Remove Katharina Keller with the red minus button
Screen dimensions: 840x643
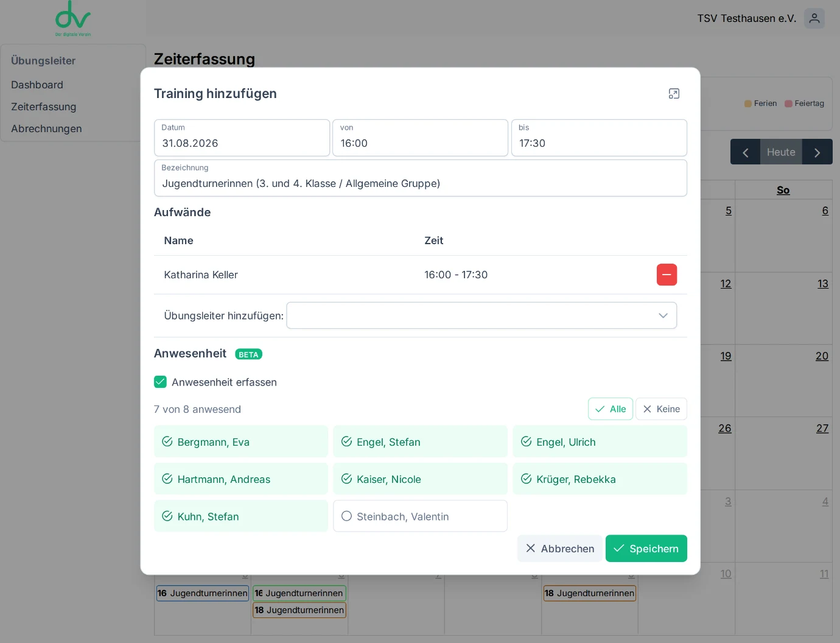pos(667,275)
